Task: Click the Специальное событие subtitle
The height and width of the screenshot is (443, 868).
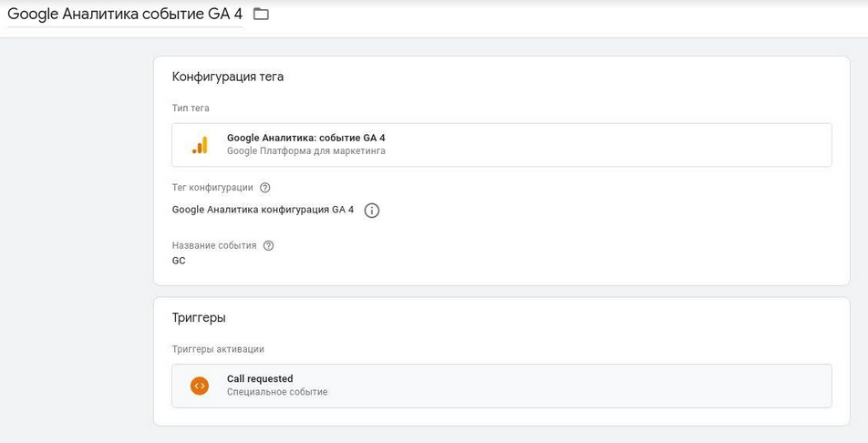Action: point(277,392)
